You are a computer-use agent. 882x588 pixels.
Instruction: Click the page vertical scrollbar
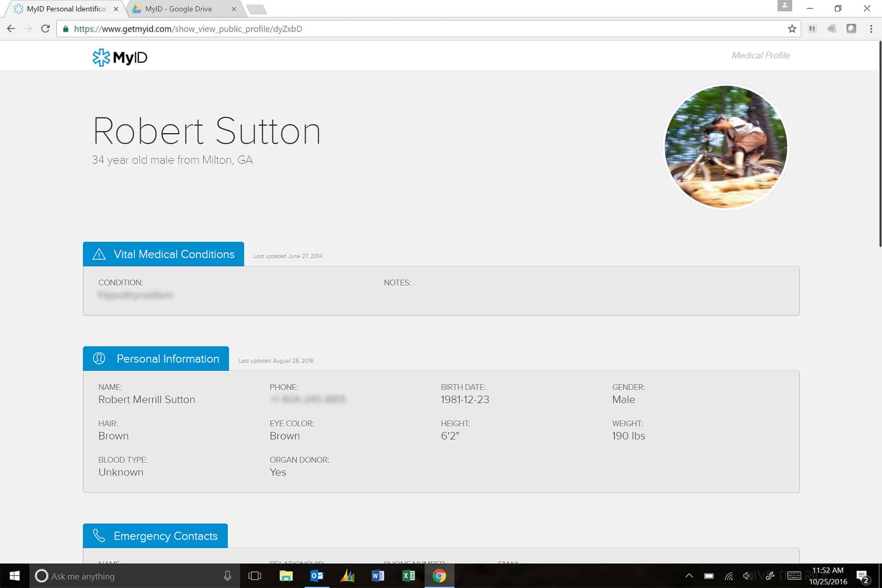click(880, 145)
